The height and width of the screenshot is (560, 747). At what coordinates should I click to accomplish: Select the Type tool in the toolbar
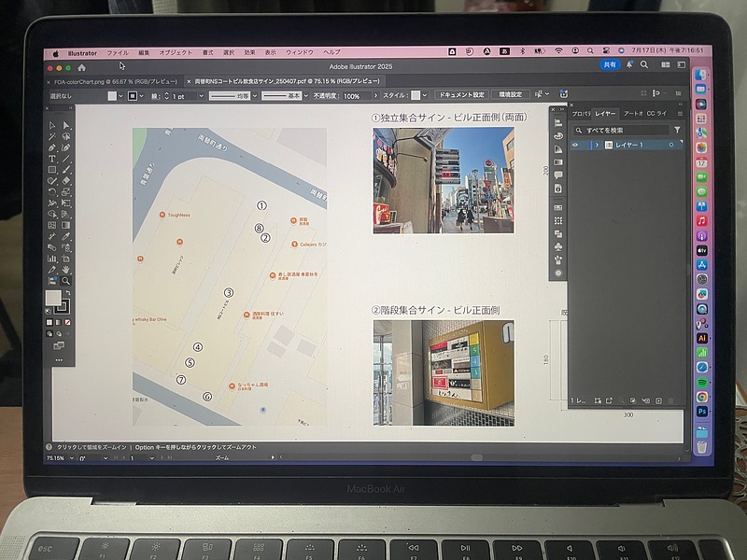tap(52, 159)
